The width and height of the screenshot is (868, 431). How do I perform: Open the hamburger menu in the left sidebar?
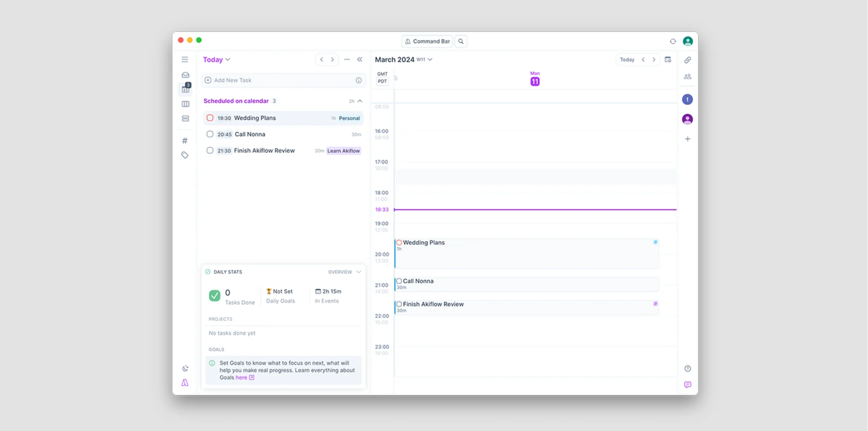(x=185, y=59)
